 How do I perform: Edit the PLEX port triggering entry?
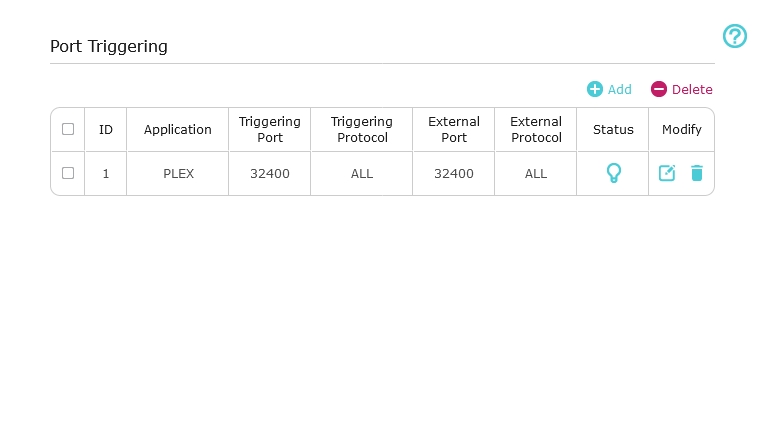click(x=667, y=173)
